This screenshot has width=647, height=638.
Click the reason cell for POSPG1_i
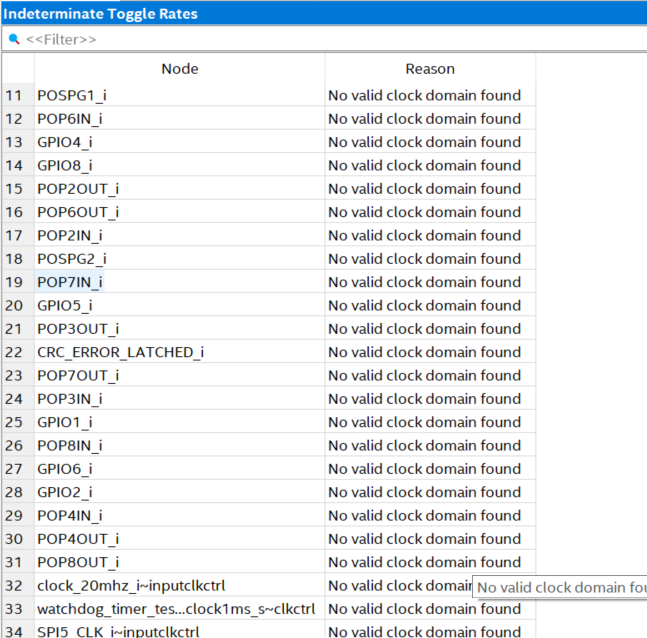tap(430, 95)
